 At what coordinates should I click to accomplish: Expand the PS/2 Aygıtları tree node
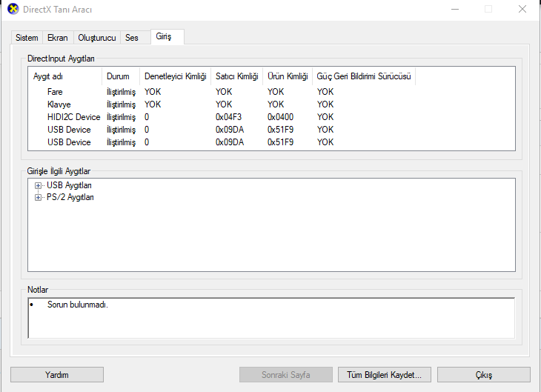39,198
